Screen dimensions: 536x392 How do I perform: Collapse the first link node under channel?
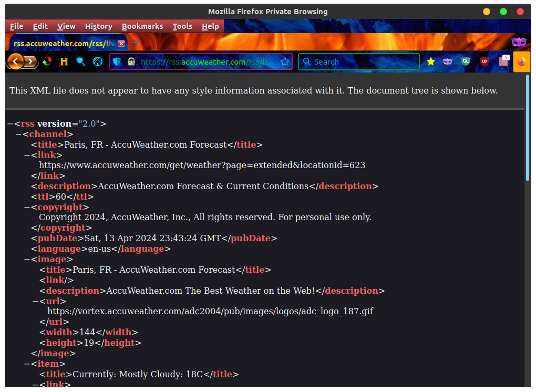pyautogui.click(x=27, y=155)
